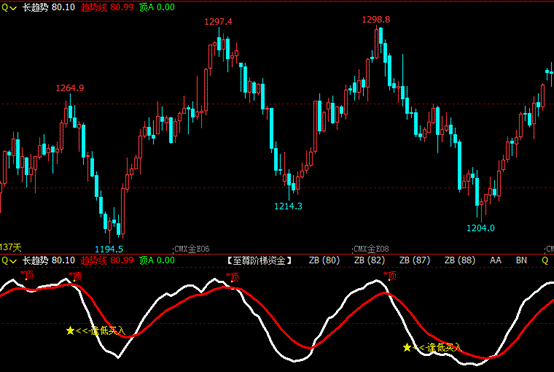
Task: Open the Q dropdown in the indicator panel header
Action: [x=9, y=261]
